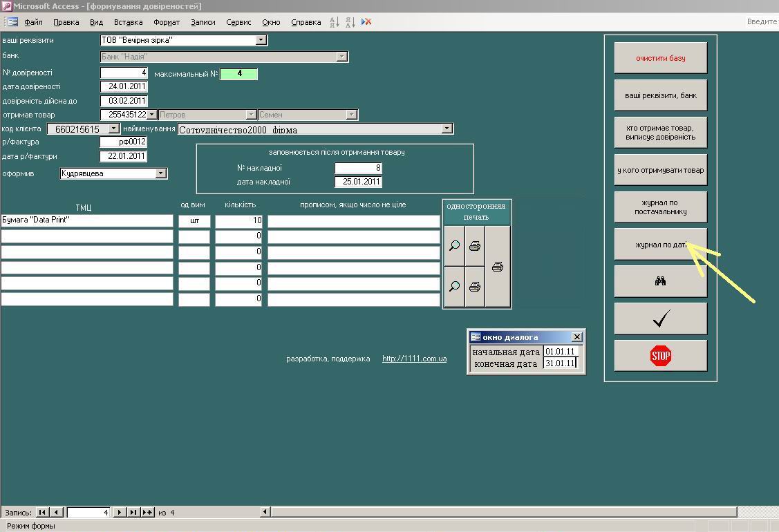Open the код клієнта dropdown arrow

click(114, 129)
